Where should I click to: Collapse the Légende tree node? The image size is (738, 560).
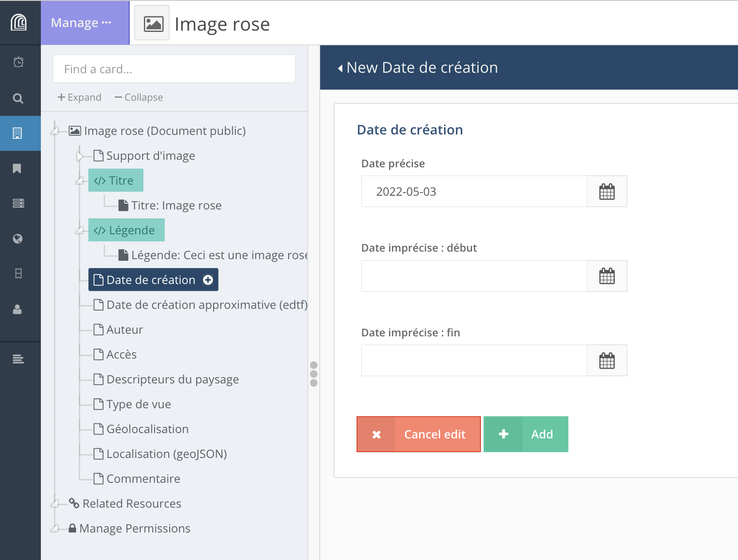[80, 230]
